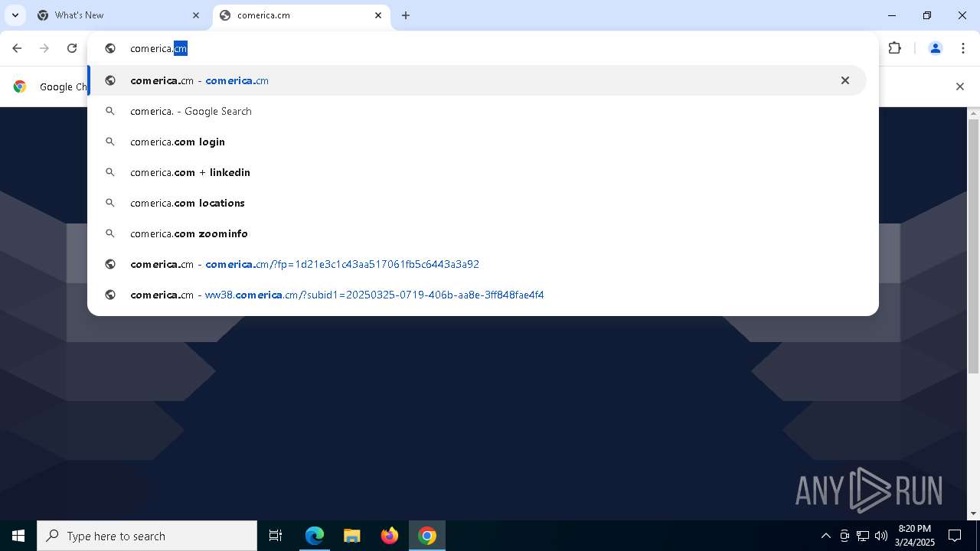980x551 pixels.
Task: Show hidden system tray icons
Action: tap(825, 536)
